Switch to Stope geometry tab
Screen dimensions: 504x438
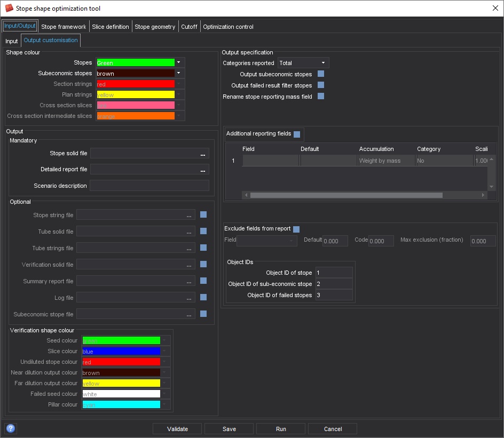(x=155, y=27)
